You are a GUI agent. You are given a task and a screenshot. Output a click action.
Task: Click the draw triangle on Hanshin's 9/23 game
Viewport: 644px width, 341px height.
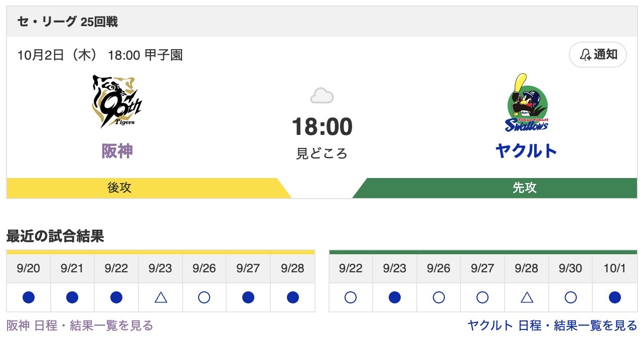click(x=160, y=297)
